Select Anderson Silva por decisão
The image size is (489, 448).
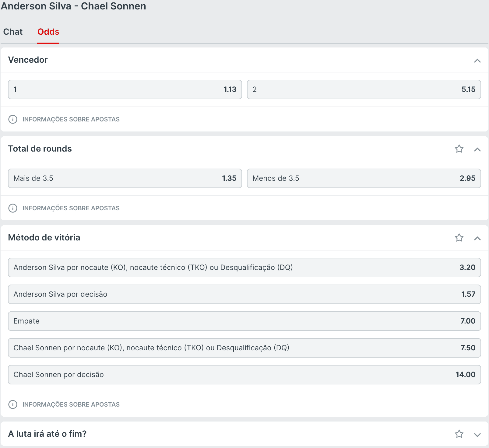coord(244,294)
